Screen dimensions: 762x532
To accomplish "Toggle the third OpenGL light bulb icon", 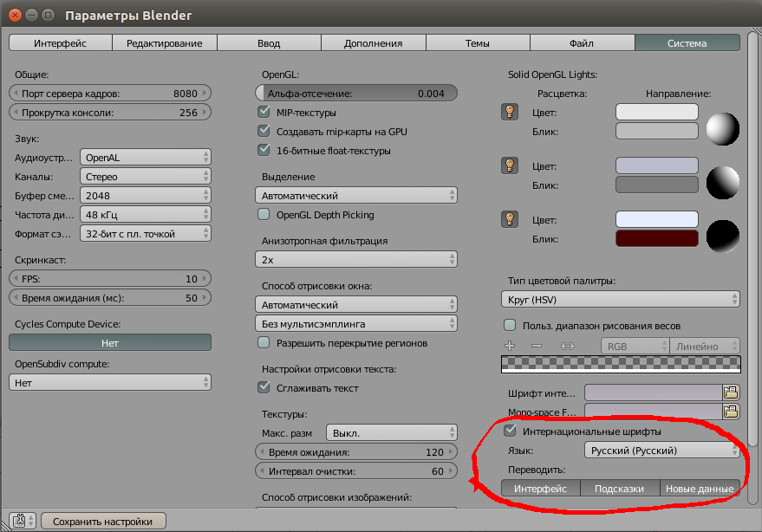I will [x=509, y=219].
